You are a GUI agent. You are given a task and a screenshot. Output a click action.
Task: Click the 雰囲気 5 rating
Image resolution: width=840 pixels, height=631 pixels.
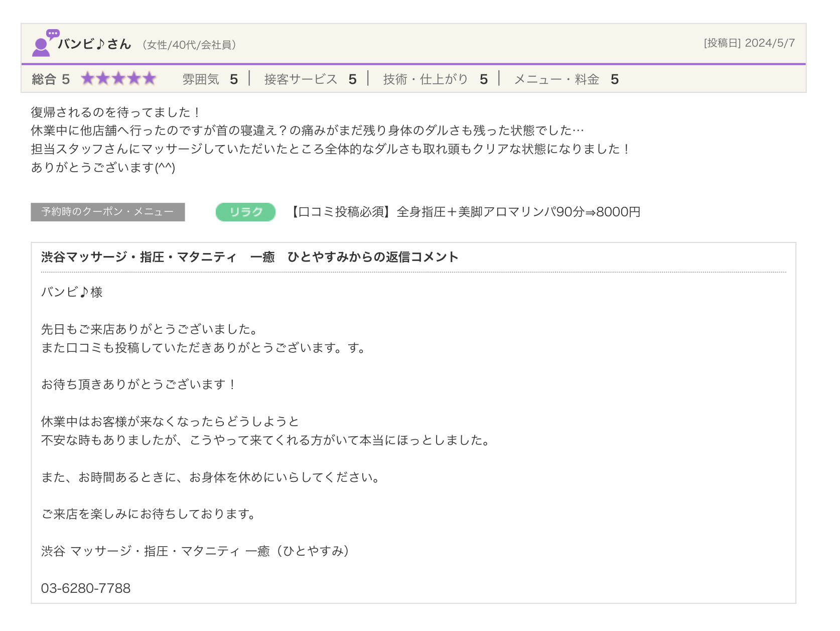click(210, 79)
